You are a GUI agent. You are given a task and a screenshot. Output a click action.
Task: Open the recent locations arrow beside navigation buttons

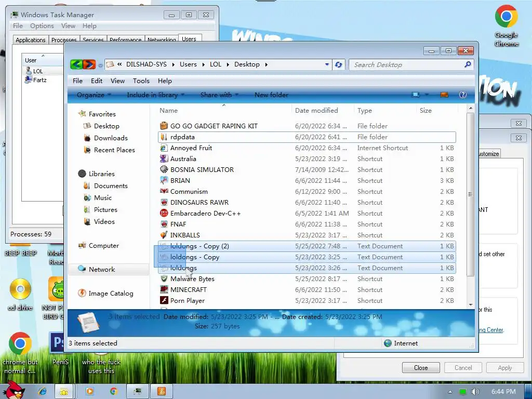(100, 65)
